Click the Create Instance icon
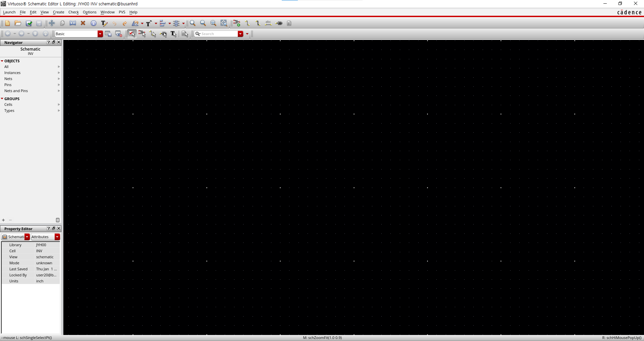 click(x=237, y=23)
